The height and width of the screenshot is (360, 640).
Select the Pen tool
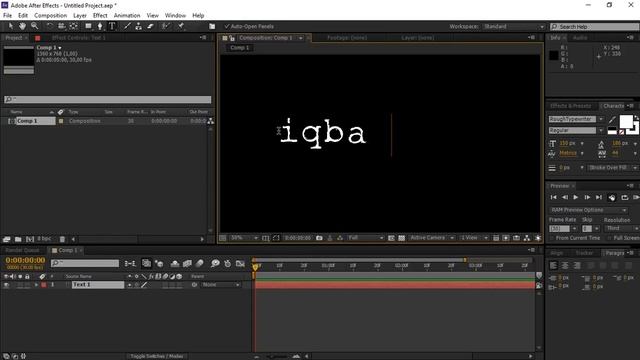pos(100,26)
